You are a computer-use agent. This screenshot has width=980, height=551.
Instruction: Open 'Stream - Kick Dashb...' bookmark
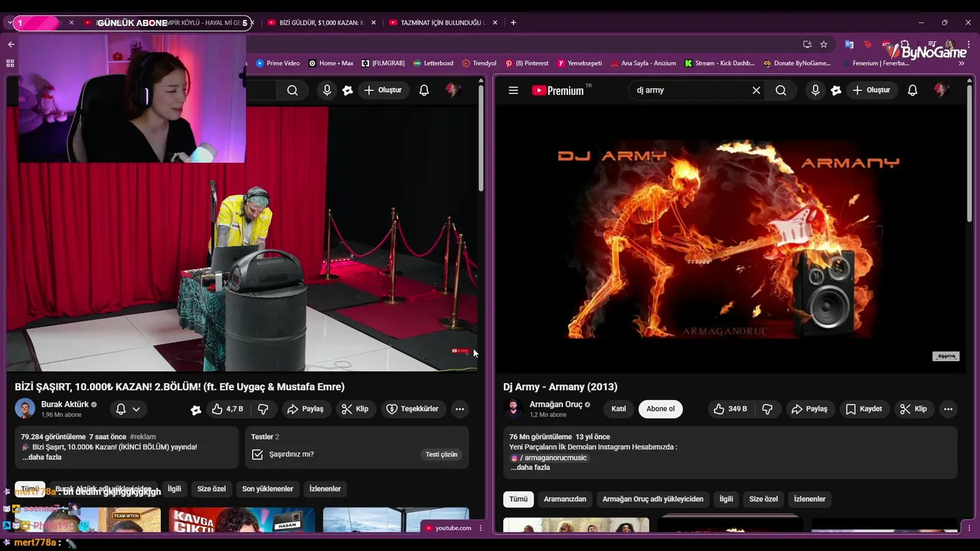[720, 64]
